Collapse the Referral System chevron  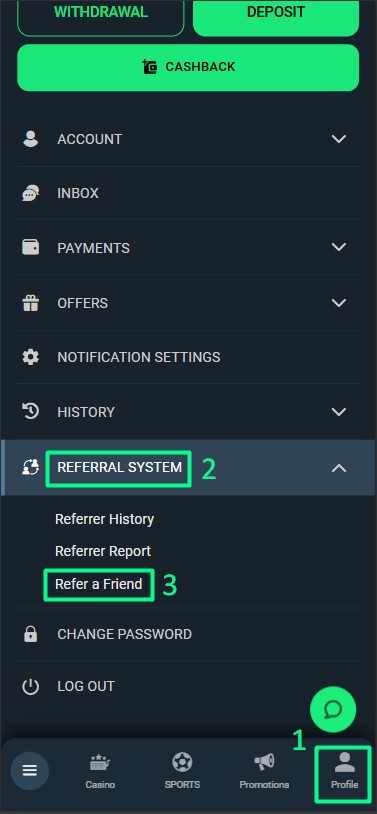coord(339,468)
